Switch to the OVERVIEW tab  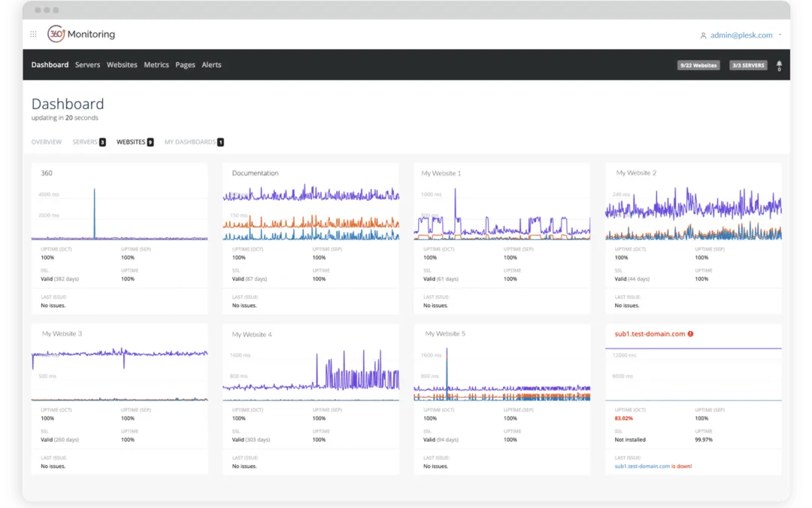[x=47, y=141]
